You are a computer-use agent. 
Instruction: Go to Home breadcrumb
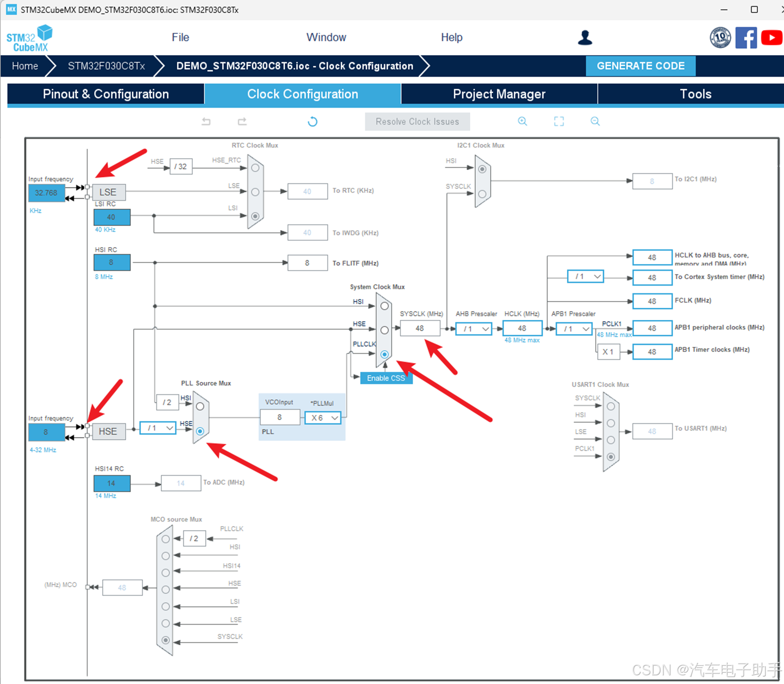pyautogui.click(x=25, y=66)
